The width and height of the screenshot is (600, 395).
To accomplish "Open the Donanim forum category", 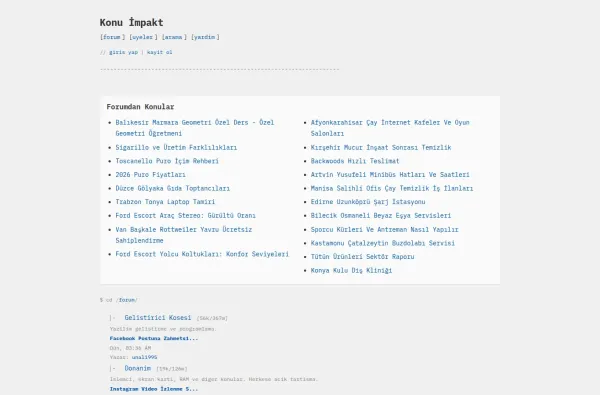I will [137, 368].
